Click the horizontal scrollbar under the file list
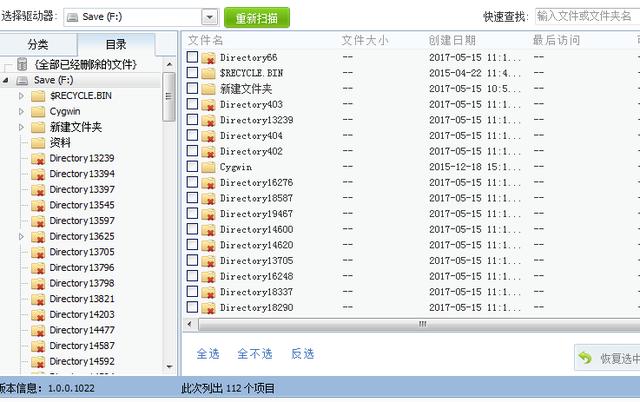 pyautogui.click(x=421, y=323)
